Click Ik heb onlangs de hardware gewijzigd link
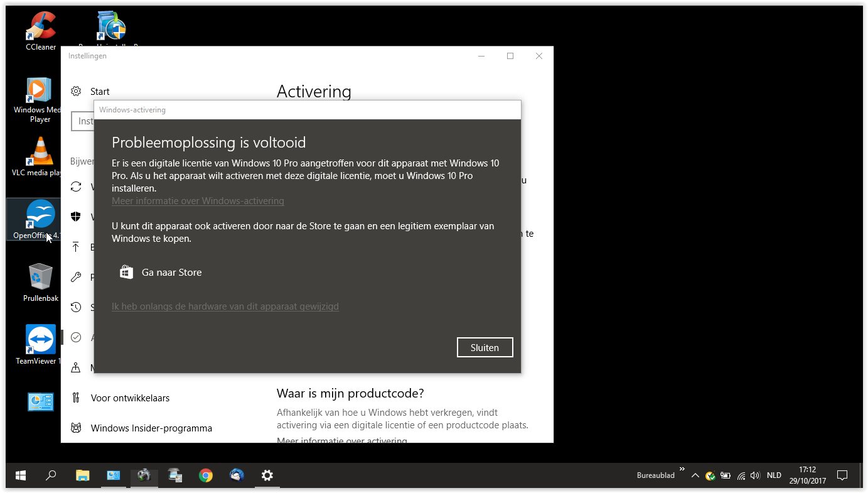Screen dimensions: 868x493 point(225,306)
